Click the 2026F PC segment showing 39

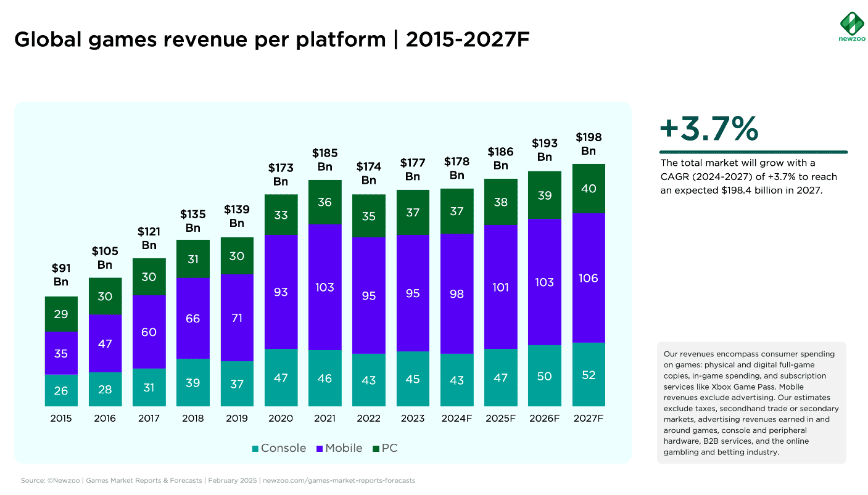tap(545, 195)
